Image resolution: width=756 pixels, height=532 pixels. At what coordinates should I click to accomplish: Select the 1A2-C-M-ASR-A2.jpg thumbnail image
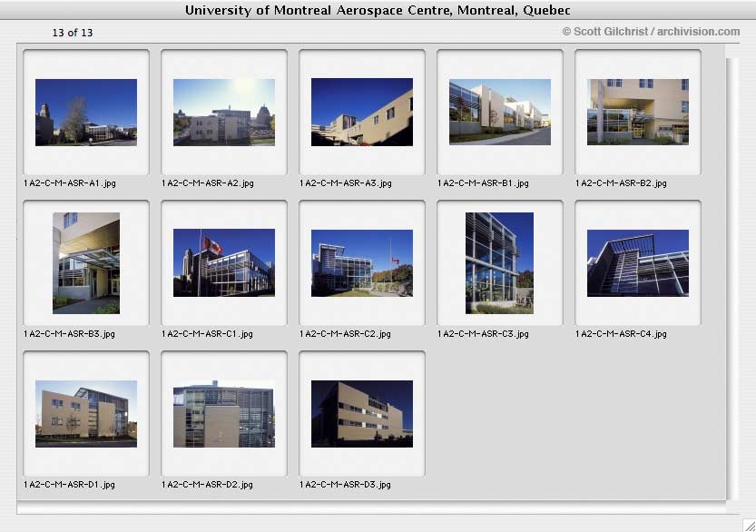(223, 113)
